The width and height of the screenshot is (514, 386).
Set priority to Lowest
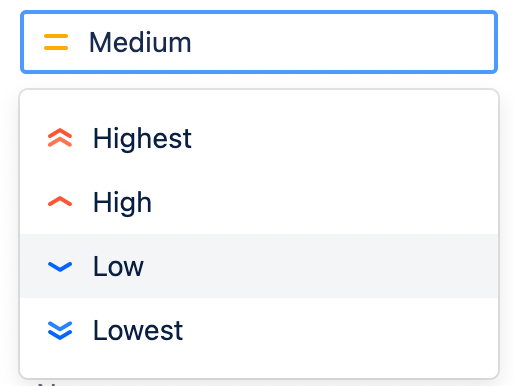pyautogui.click(x=259, y=330)
